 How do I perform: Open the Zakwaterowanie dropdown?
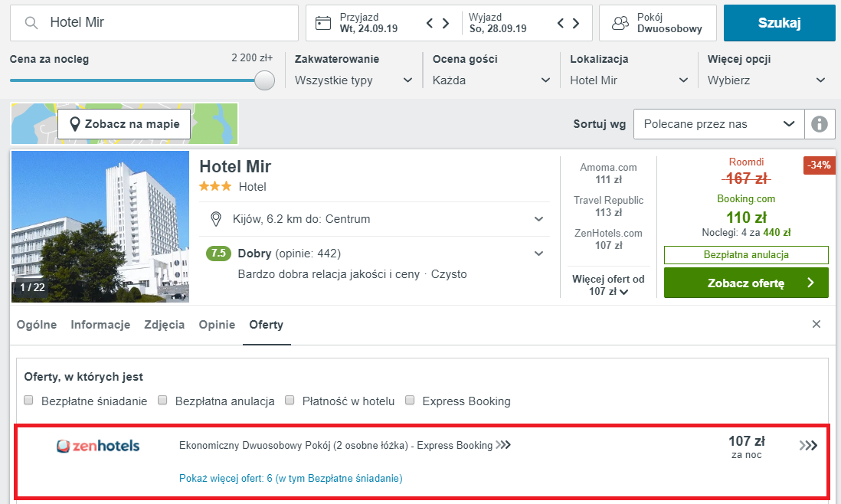click(x=352, y=80)
